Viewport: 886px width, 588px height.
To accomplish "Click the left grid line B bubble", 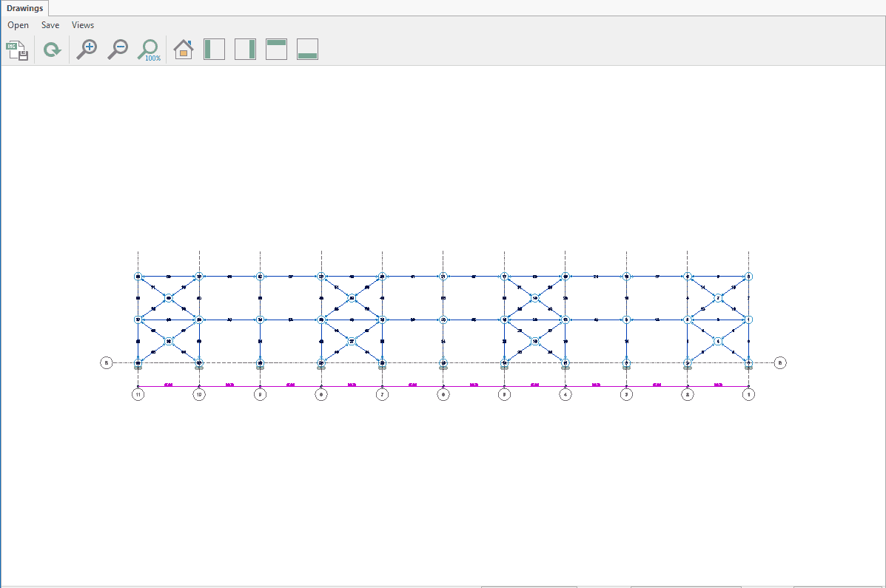I will pos(107,362).
